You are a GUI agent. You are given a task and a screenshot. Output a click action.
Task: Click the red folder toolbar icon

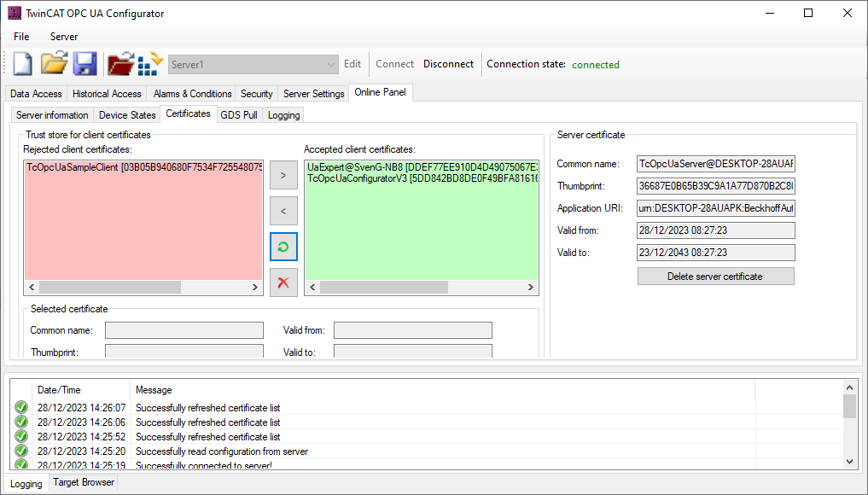coord(120,64)
